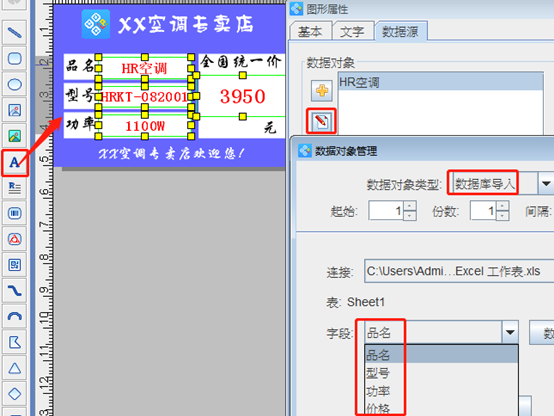Increase the 份数 spinner value
The height and width of the screenshot is (416, 554).
502,206
